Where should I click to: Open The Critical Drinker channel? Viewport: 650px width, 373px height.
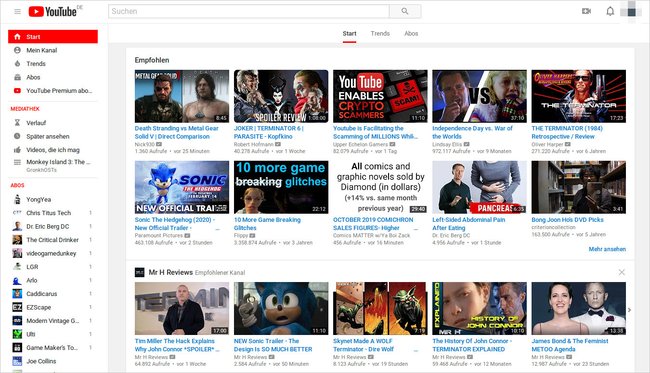tap(53, 240)
